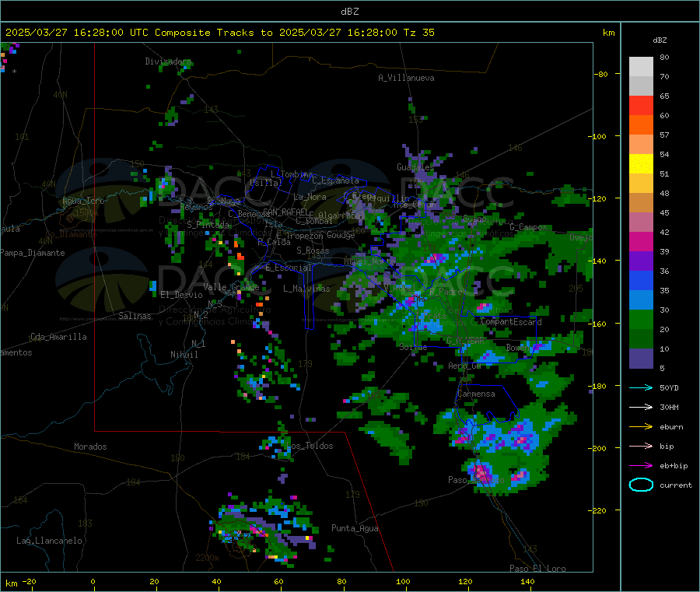Screen dimensions: 700x592
Task: Click the 100 km horizontal axis tick
Action: pos(403,581)
